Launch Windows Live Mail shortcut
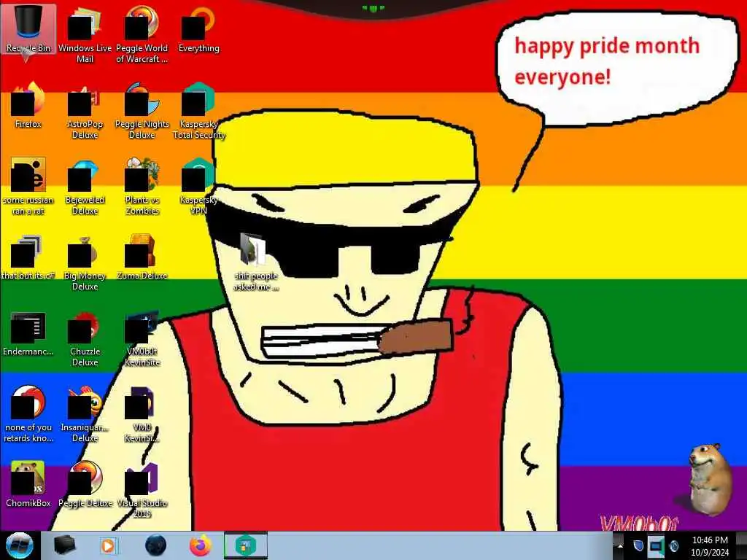Screen dimensions: 747x560 click(85, 36)
